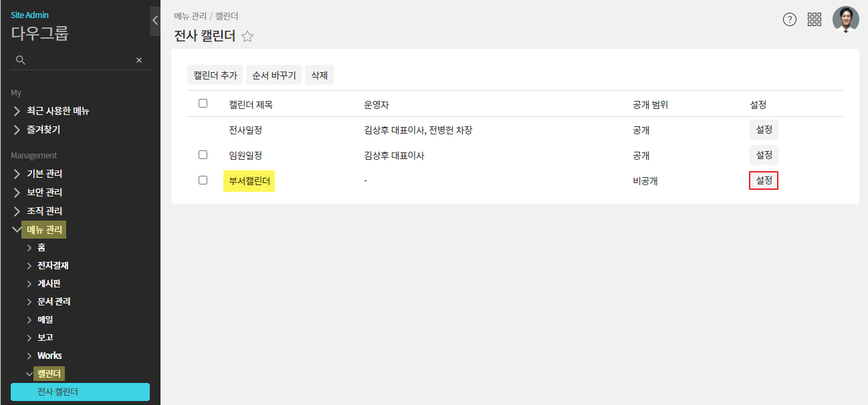Expand the 기본 관리 menu
This screenshot has height=405, width=868.
pos(44,174)
